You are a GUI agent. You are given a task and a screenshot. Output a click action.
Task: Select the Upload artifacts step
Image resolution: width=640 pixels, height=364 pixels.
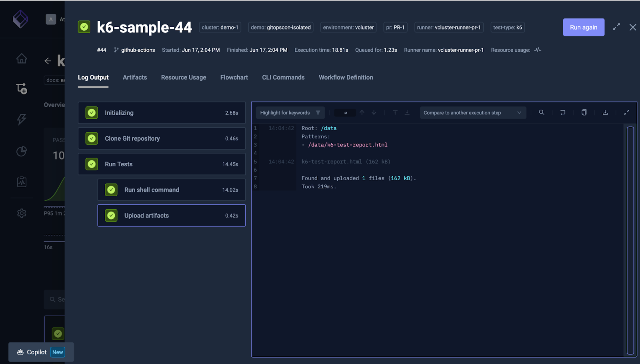pos(172,215)
